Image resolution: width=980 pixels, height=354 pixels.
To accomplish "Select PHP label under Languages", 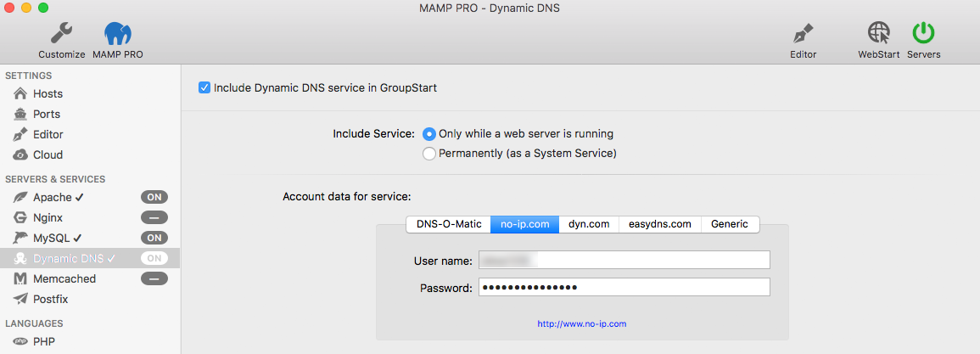I will (x=44, y=341).
